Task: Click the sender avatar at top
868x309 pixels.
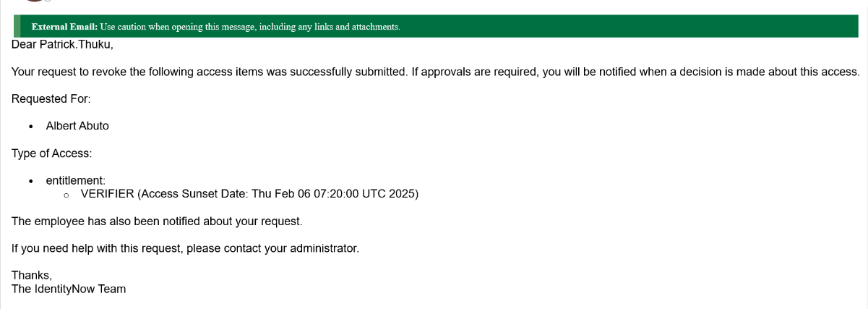Action: click(34, 1)
